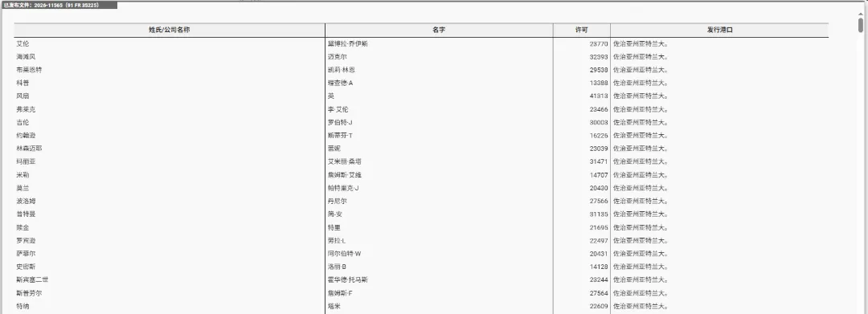868x314 pixels.
Task: Select the surname cell 海滩风
Action: click(26, 57)
